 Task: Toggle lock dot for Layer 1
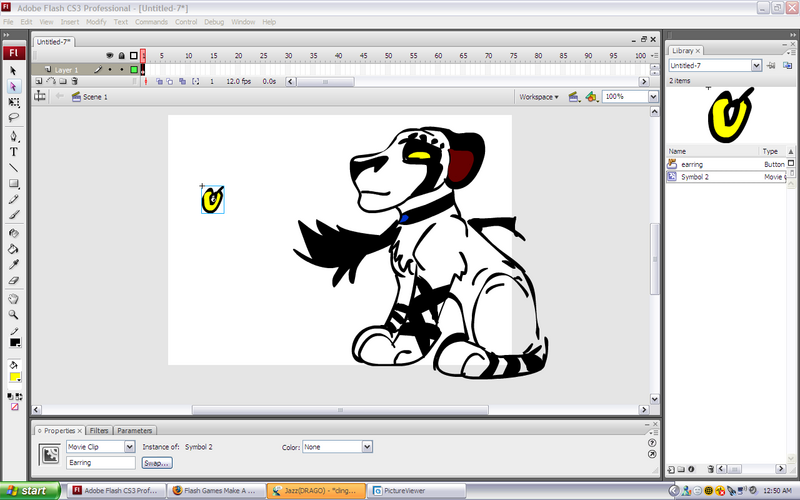(121, 69)
